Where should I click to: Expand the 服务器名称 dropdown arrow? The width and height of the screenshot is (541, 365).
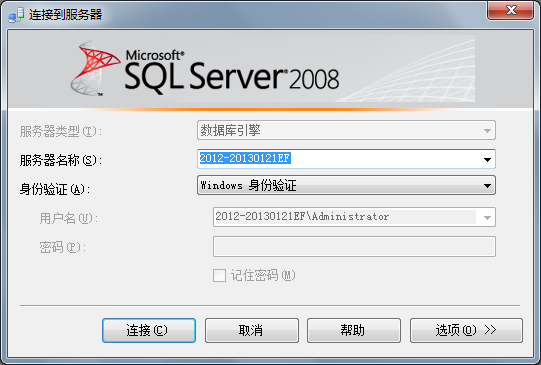pyautogui.click(x=487, y=159)
